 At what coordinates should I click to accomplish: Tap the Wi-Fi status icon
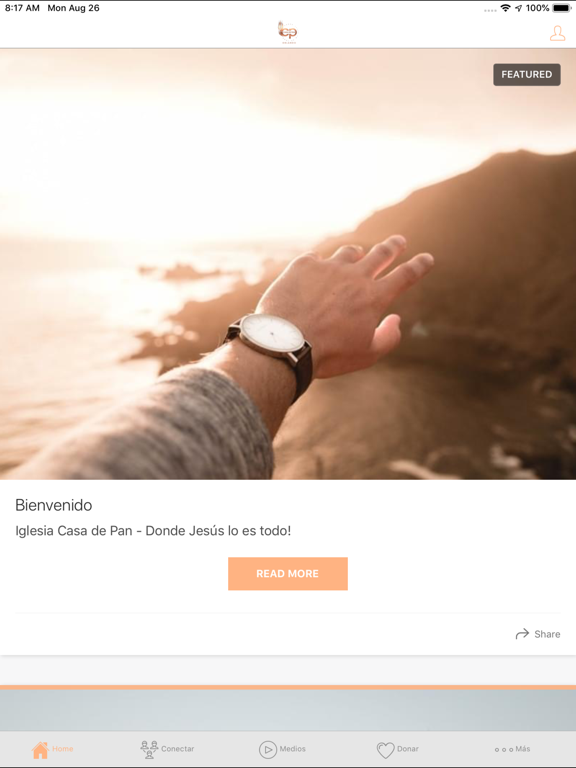point(505,8)
